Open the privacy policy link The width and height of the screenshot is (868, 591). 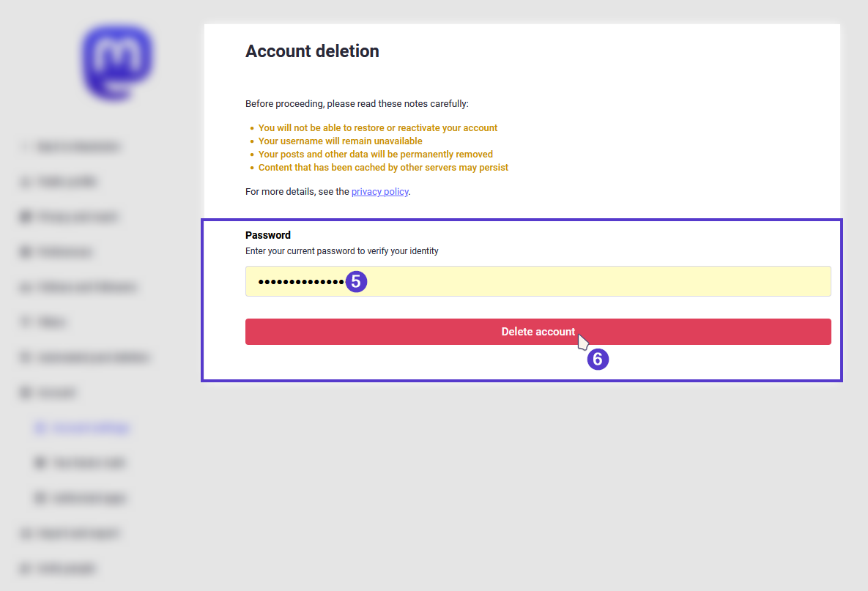[379, 191]
